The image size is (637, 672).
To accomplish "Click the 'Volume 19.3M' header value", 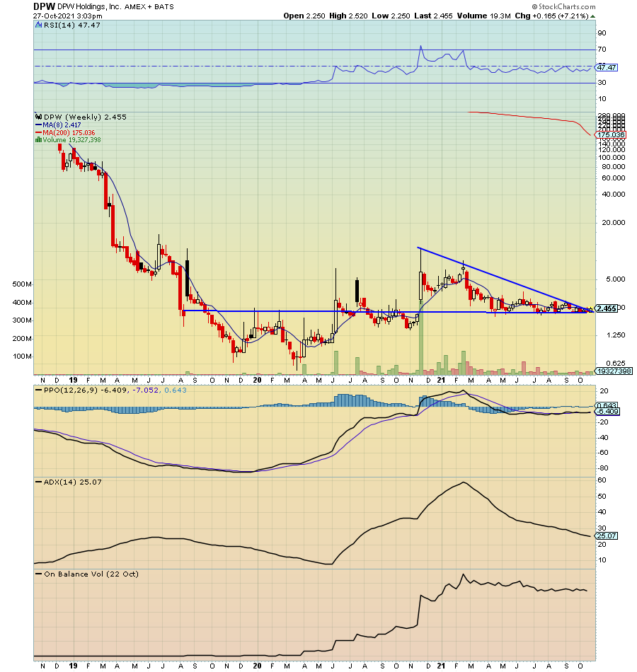I will pyautogui.click(x=483, y=16).
